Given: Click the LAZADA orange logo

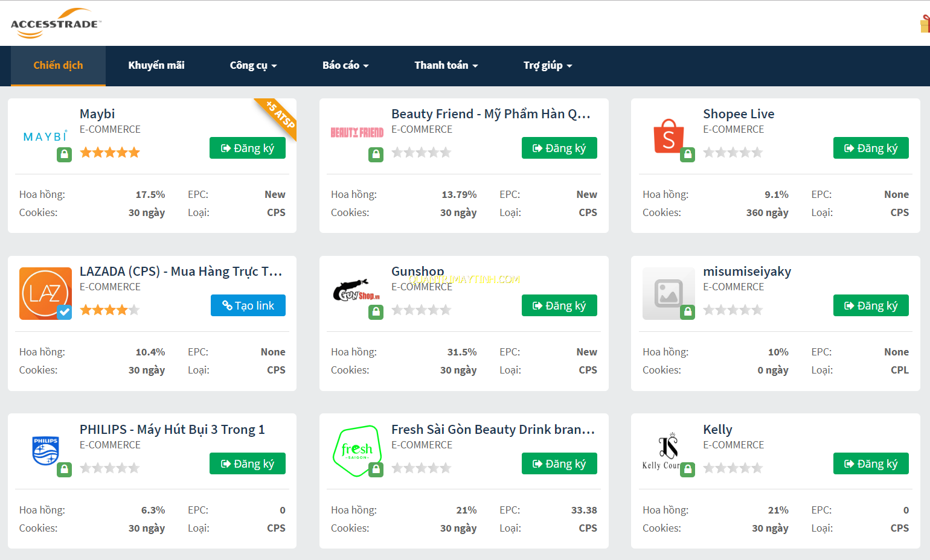Looking at the screenshot, I should (x=45, y=293).
